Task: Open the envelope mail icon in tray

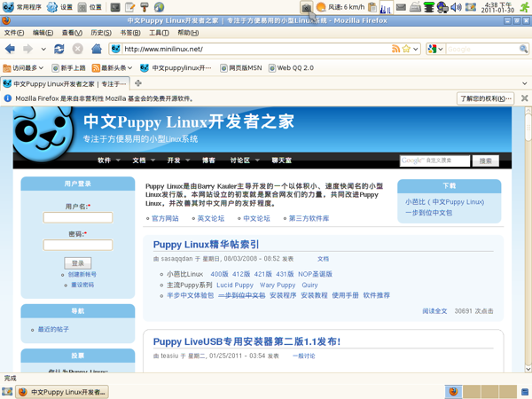Action: click(401, 7)
